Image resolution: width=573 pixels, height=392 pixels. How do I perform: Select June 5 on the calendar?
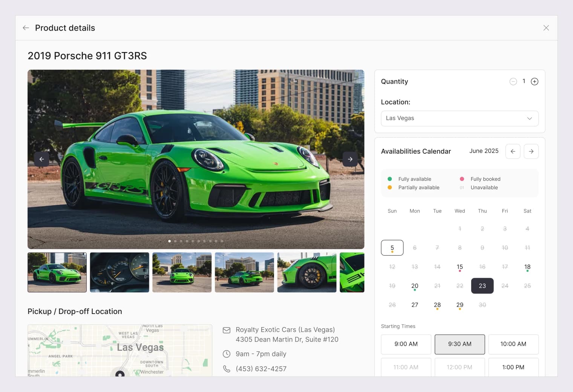(x=392, y=248)
